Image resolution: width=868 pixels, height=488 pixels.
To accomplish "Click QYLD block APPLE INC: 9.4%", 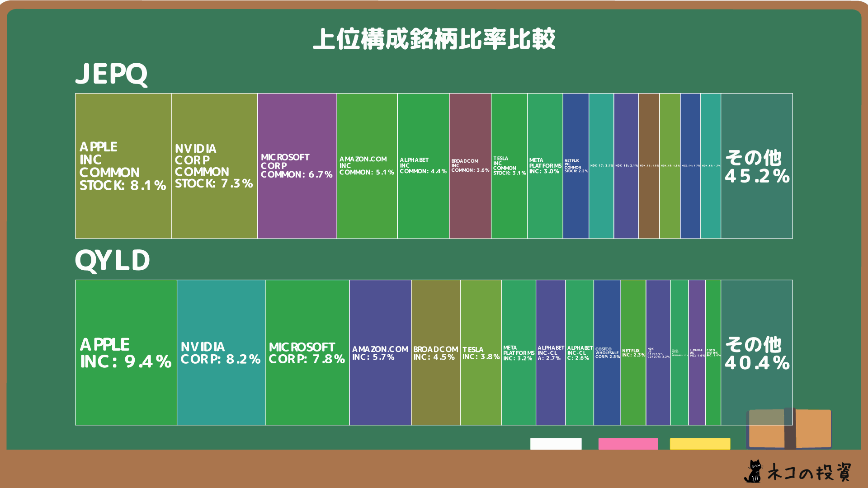I will 126,352.
